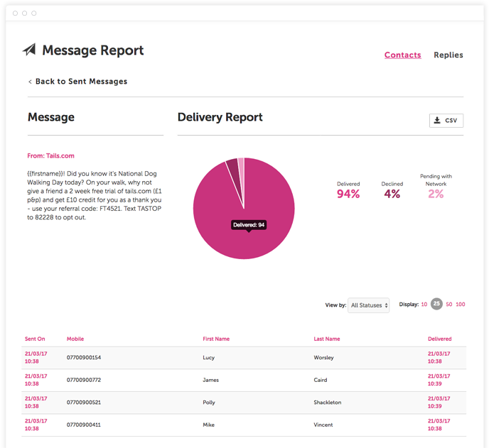Click mobile number 07700900772
This screenshot has height=448, width=489.
pos(84,380)
